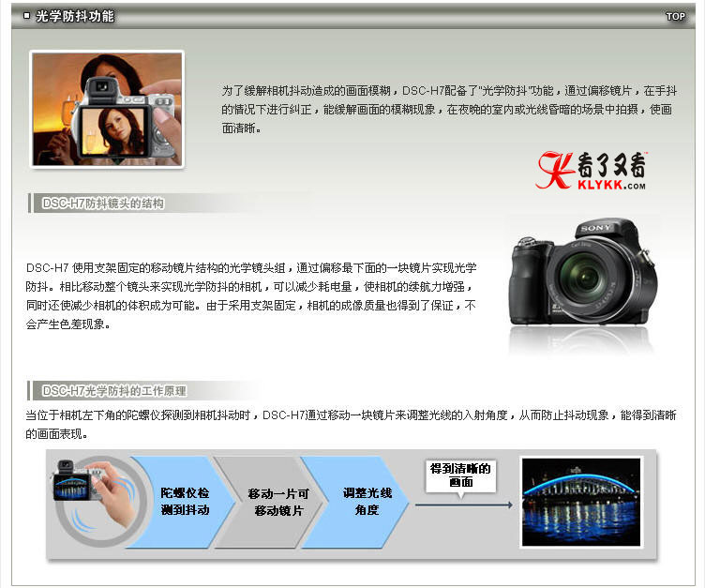The width and height of the screenshot is (705, 588).
Task: Click the 光学防抖功能 section title
Action: tap(75, 16)
